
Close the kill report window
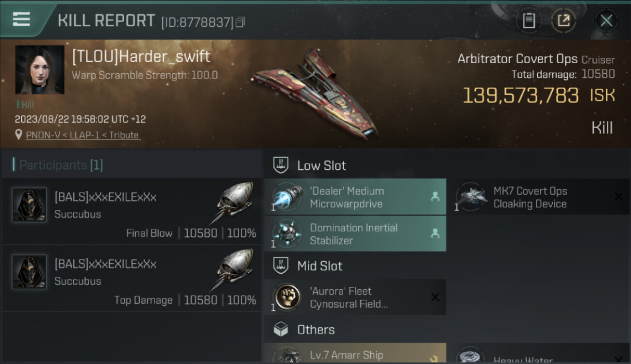tap(606, 20)
